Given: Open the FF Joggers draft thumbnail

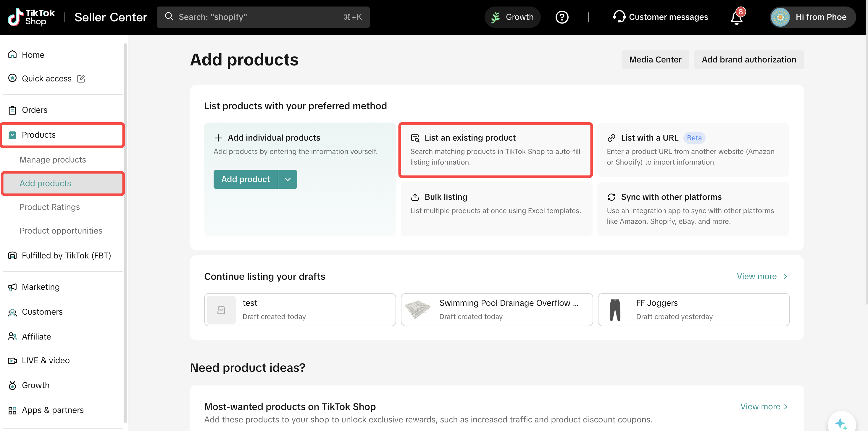Looking at the screenshot, I should tap(615, 310).
